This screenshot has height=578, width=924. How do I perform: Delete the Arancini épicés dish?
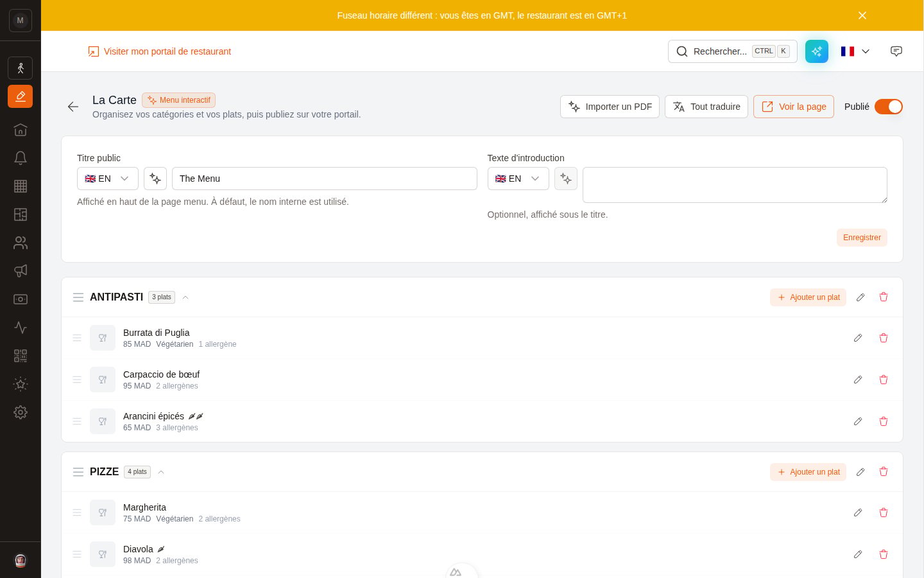coord(884,421)
